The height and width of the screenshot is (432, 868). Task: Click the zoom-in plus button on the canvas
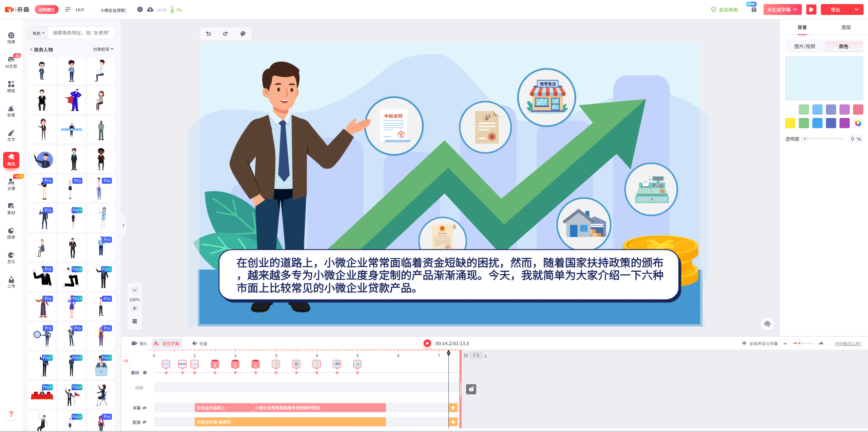coord(135,308)
